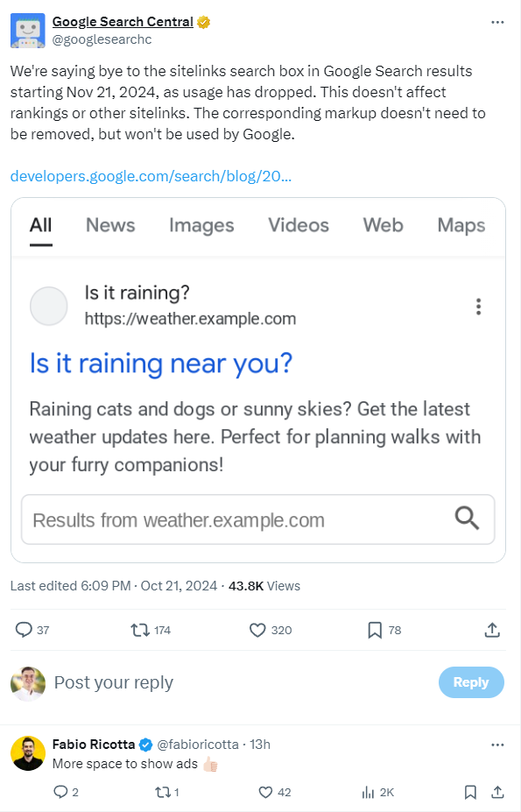Click the blue Reply button
This screenshot has width=521, height=812.
[x=471, y=682]
